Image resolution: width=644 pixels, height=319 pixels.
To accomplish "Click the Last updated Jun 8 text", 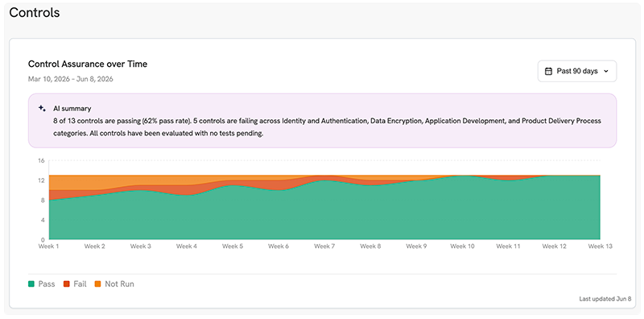I will coord(605,299).
